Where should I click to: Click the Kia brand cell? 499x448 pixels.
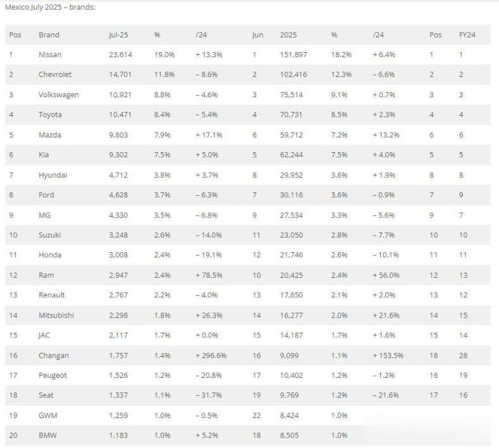(x=44, y=155)
